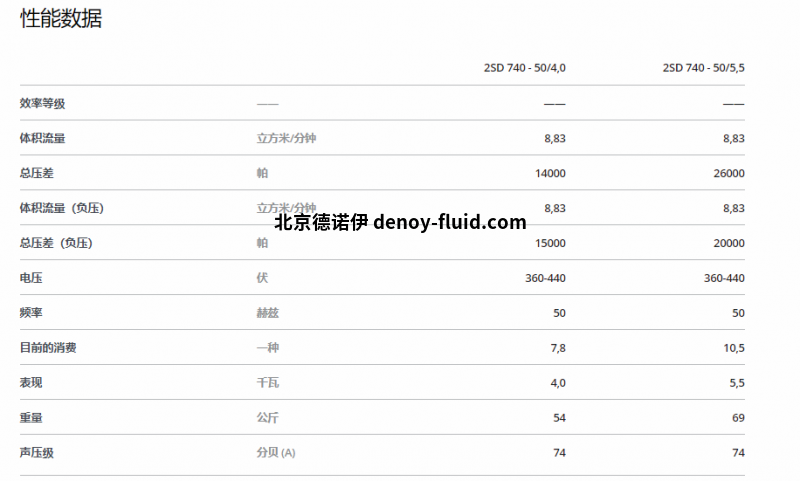Click the 69 weight value
Image resolution: width=800 pixels, height=481 pixels.
(x=737, y=418)
